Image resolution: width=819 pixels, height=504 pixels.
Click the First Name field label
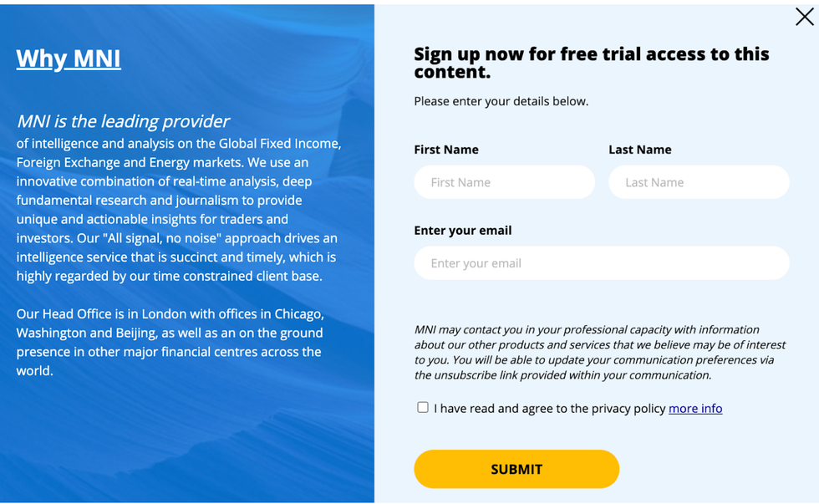click(x=446, y=149)
